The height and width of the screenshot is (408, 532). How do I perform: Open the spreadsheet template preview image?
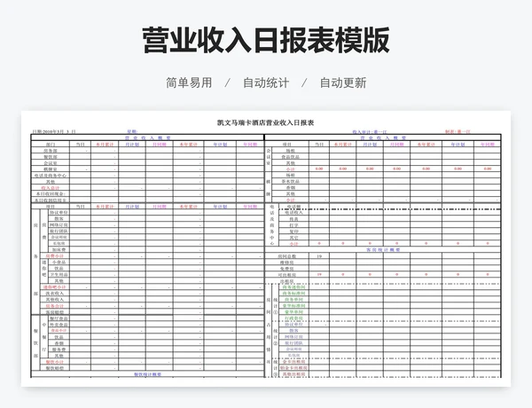(266, 248)
